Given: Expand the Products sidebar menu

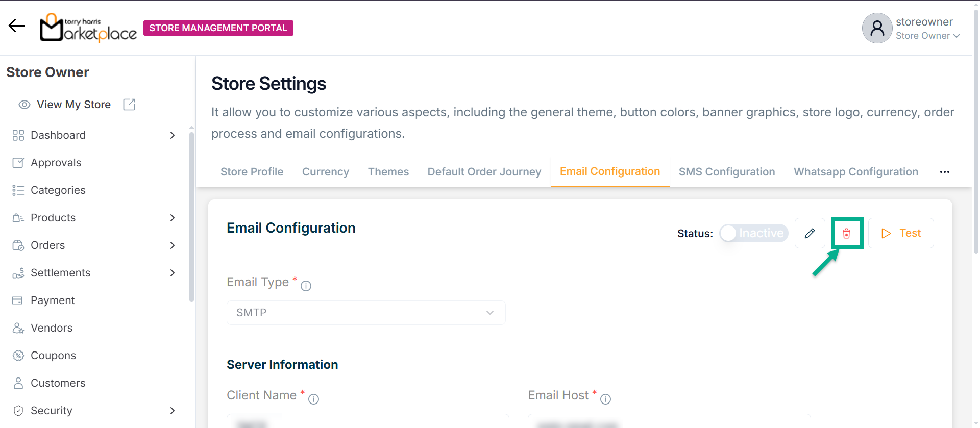Looking at the screenshot, I should click(x=173, y=218).
